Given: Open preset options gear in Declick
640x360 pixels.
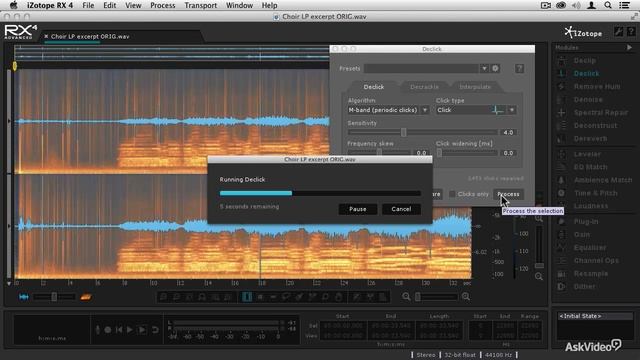Looking at the screenshot, I should pos(495,69).
